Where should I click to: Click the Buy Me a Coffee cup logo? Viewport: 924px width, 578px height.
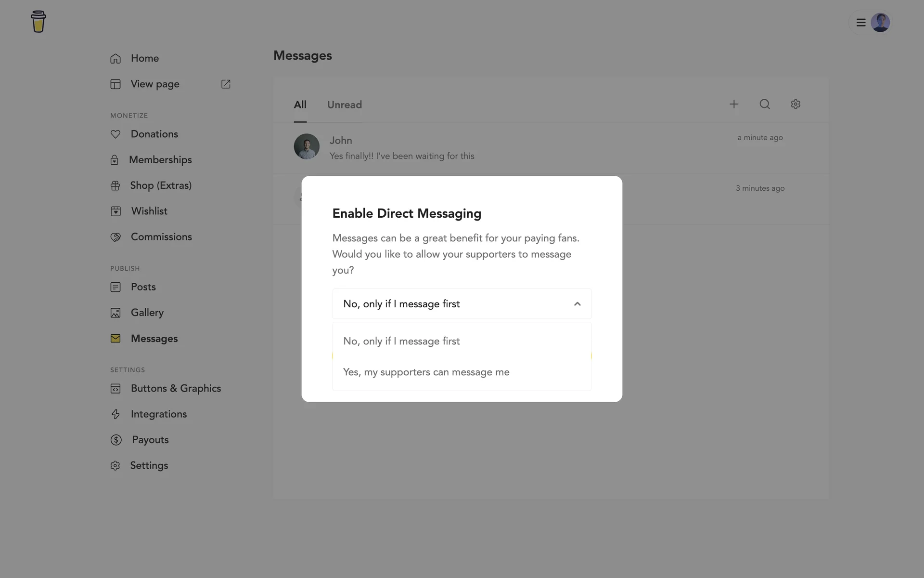[x=38, y=22]
